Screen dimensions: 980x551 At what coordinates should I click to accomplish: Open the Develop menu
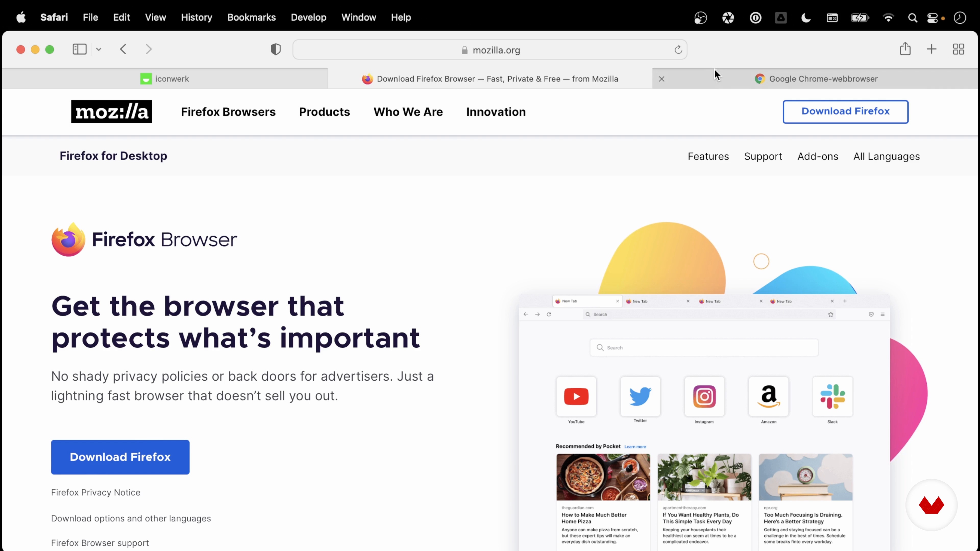pyautogui.click(x=309, y=17)
